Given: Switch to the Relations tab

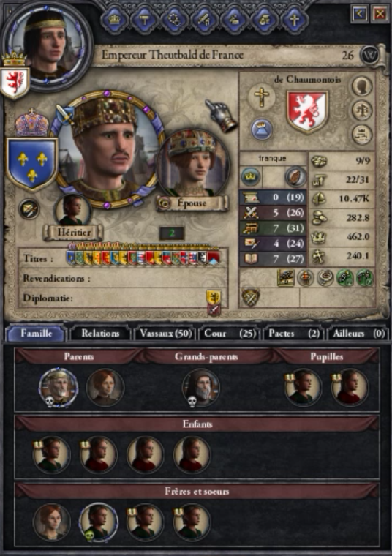Looking at the screenshot, I should click(x=100, y=334).
